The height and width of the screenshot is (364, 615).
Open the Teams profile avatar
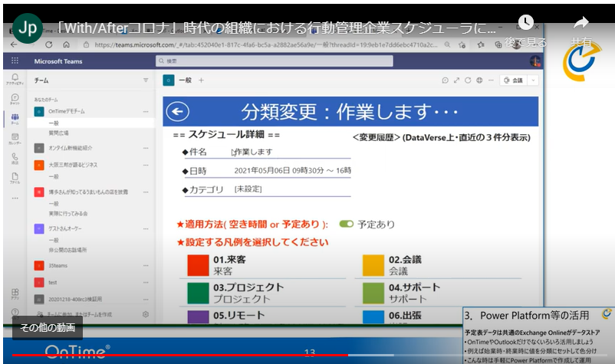click(535, 61)
